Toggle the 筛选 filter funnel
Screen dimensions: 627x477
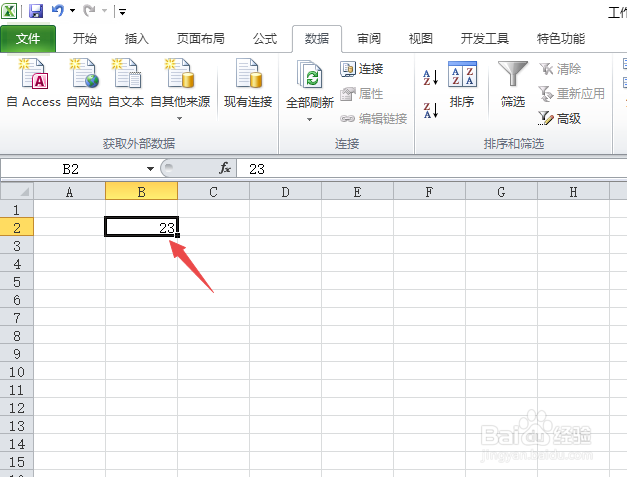click(x=513, y=84)
